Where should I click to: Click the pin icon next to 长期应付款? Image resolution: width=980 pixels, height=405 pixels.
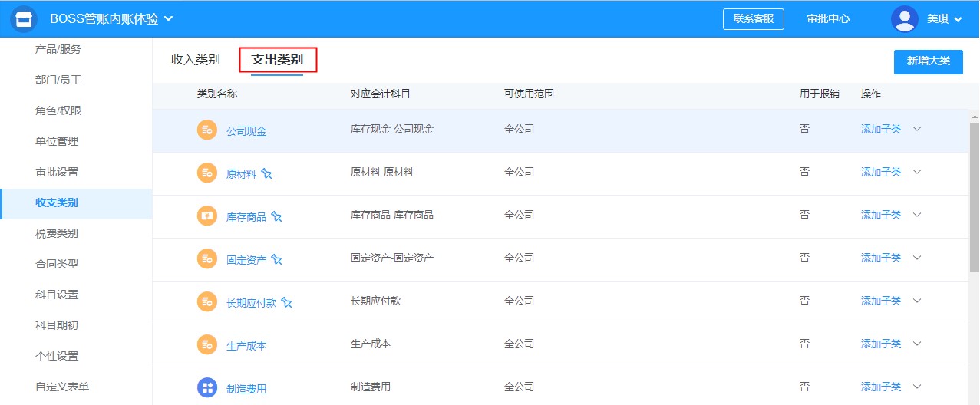tap(286, 303)
